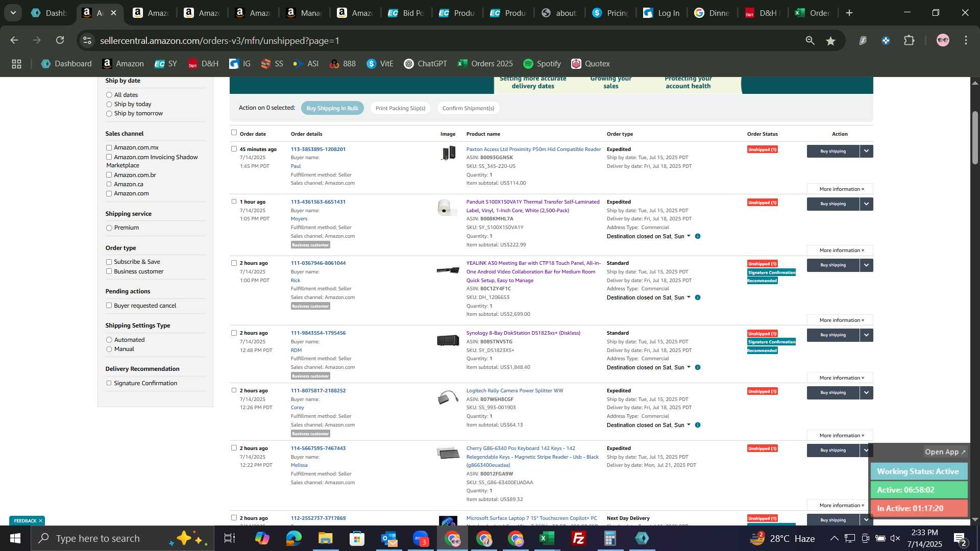Switch to the Bid Po browser tab
Image resolution: width=980 pixels, height=551 pixels.
[x=406, y=13]
